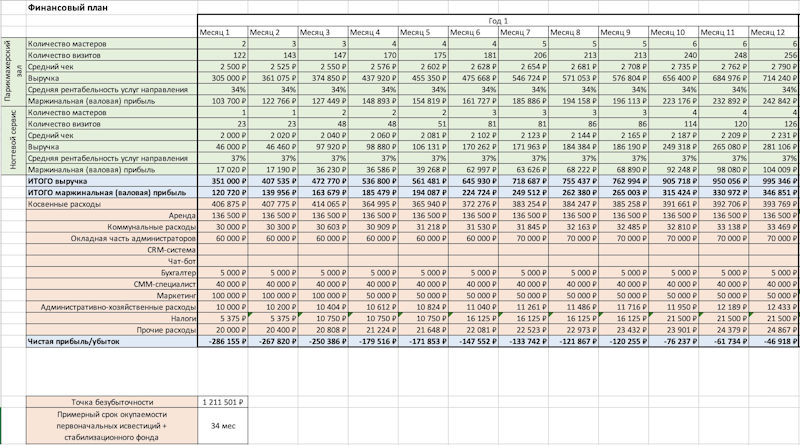This screenshot has width=800, height=445.
Task: Select the vertical 'Парикмахерский зал' section label
Action: click(13, 72)
